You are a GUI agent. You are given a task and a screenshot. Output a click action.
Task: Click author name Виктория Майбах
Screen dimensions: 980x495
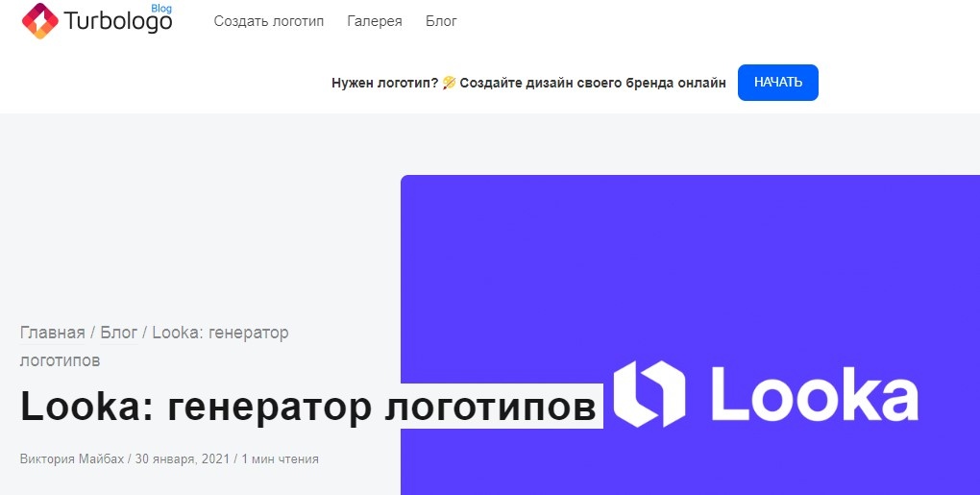[x=72, y=458]
